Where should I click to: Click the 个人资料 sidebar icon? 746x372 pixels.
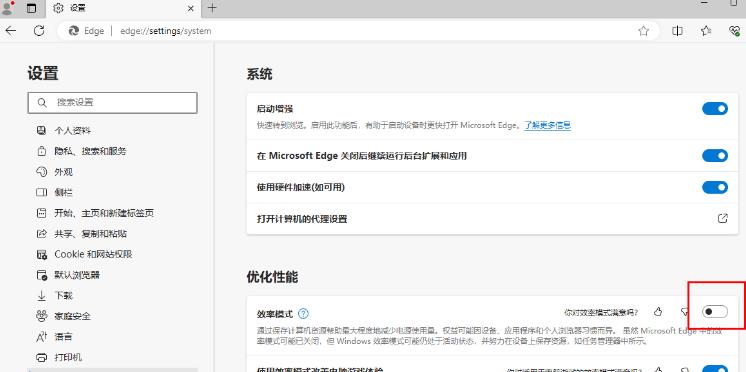pos(41,130)
